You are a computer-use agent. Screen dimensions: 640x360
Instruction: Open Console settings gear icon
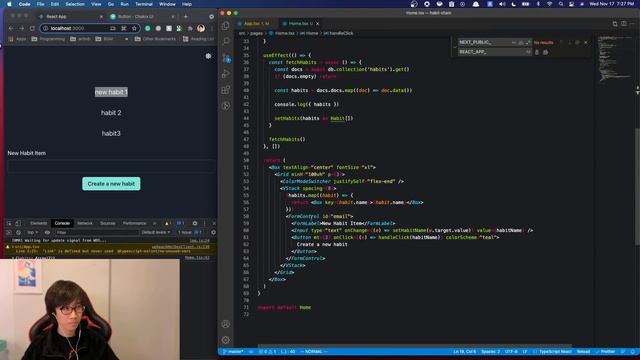213,232
